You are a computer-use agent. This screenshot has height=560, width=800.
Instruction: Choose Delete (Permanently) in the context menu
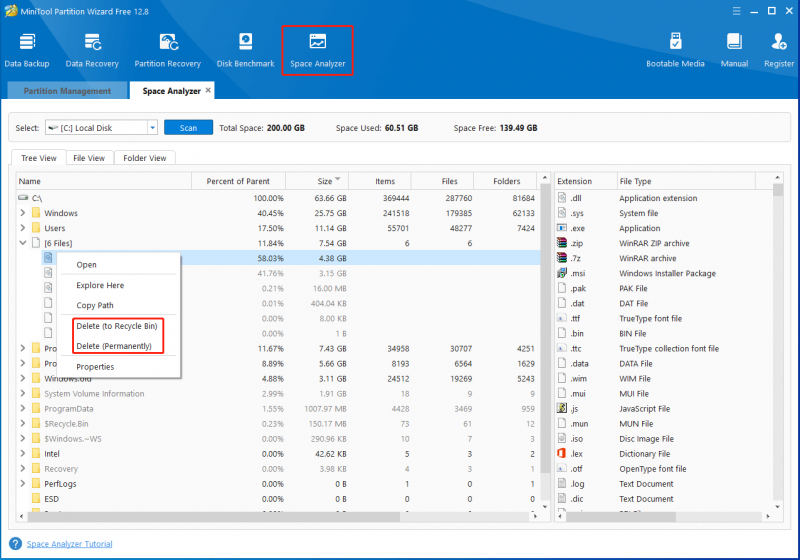[x=114, y=346]
